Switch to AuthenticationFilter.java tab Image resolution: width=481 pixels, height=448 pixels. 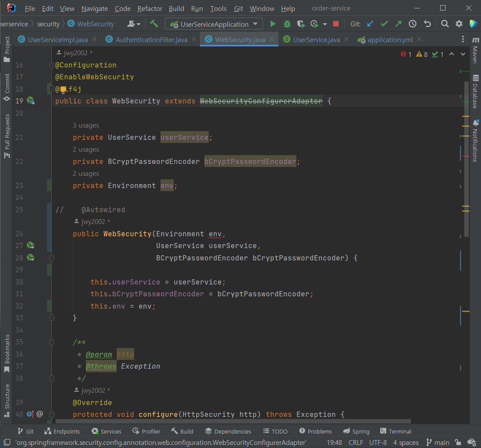pos(151,39)
